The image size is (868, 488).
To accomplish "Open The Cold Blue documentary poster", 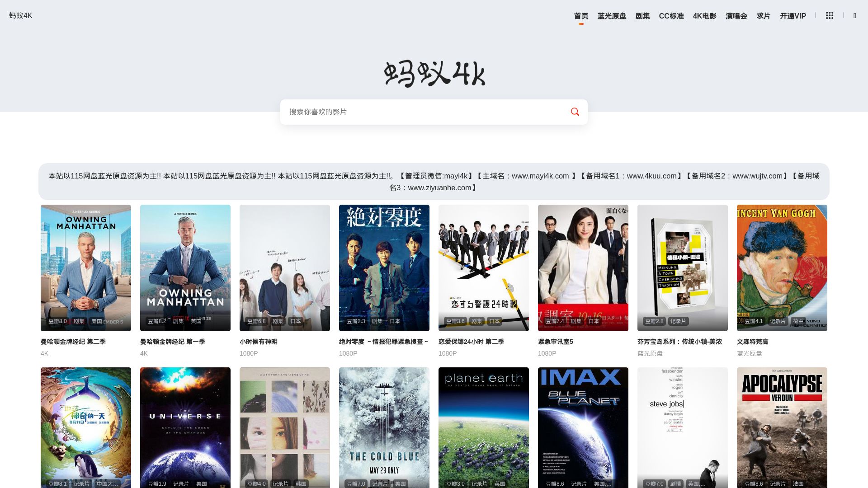I will 384,427.
